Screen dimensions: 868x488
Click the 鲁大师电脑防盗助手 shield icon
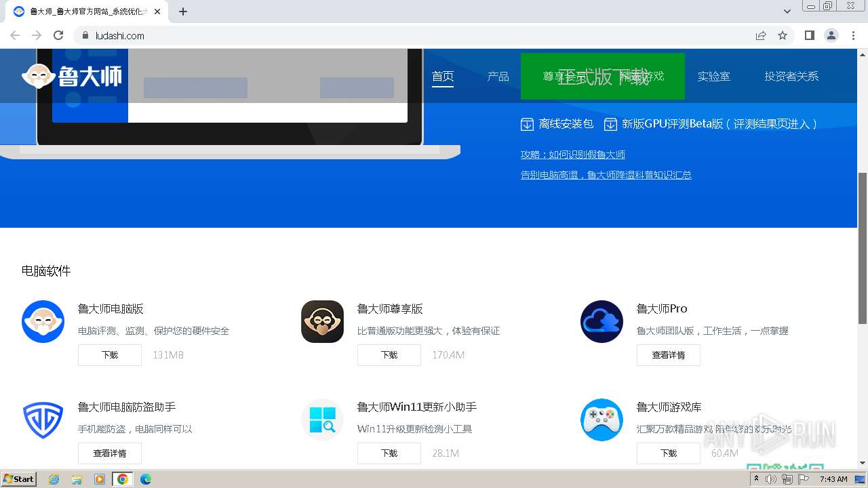pyautogui.click(x=43, y=420)
